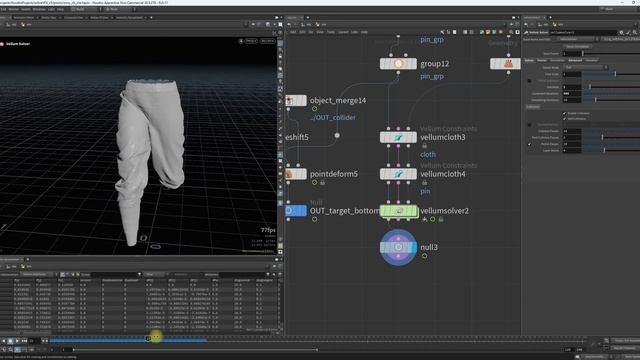Select the group12 node

point(398,64)
